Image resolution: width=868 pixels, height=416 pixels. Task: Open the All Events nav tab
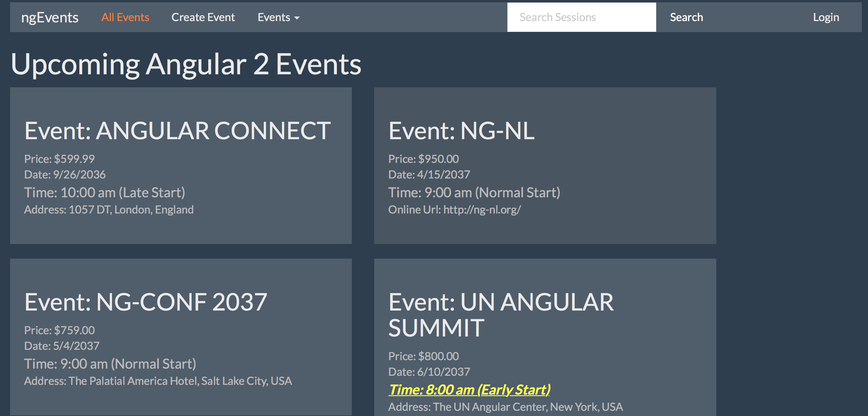pyautogui.click(x=125, y=17)
